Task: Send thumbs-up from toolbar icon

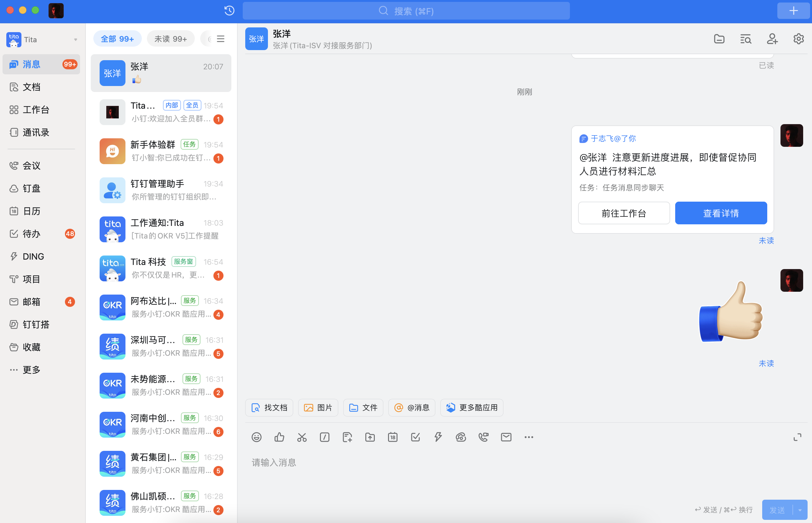Action: [279, 437]
